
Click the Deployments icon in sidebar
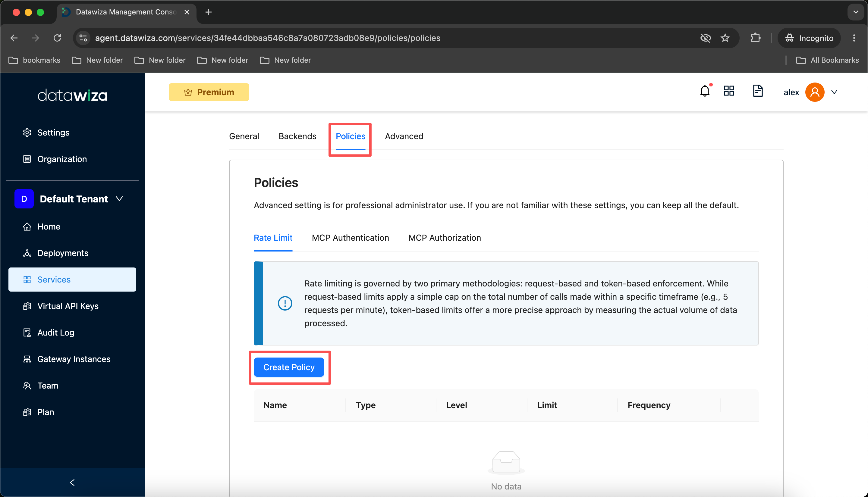pos(27,253)
